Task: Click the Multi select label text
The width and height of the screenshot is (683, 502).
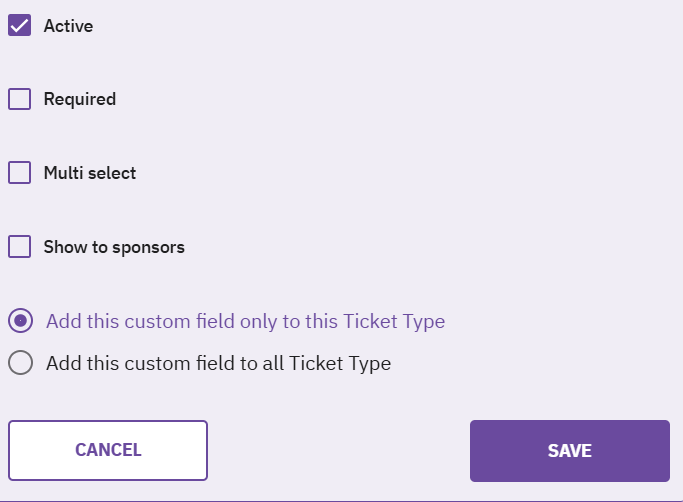Action: [90, 173]
